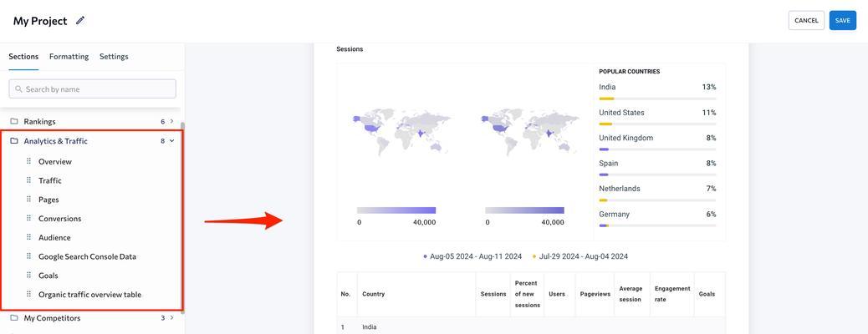Click the India cell in table row 1
This screenshot has height=334, width=868.
(370, 327)
